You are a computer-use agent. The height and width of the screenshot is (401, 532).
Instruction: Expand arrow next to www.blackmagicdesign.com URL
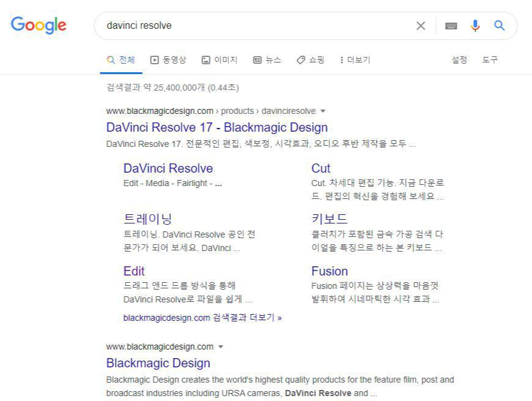(x=221, y=347)
